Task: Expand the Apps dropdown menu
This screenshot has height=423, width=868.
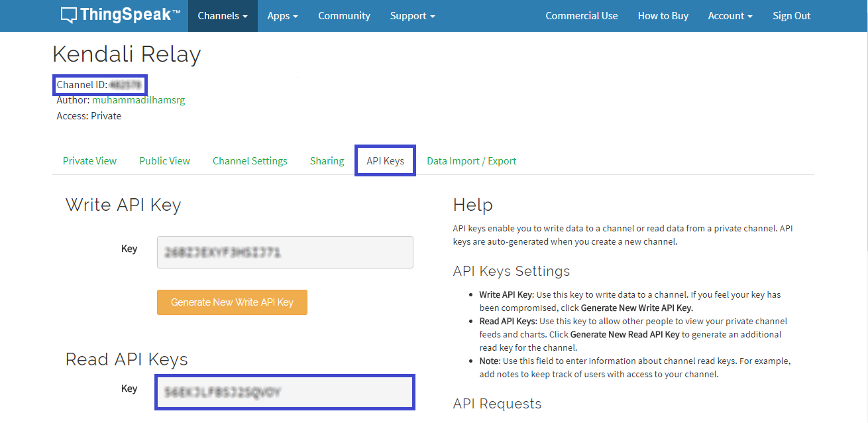Action: coord(283,16)
